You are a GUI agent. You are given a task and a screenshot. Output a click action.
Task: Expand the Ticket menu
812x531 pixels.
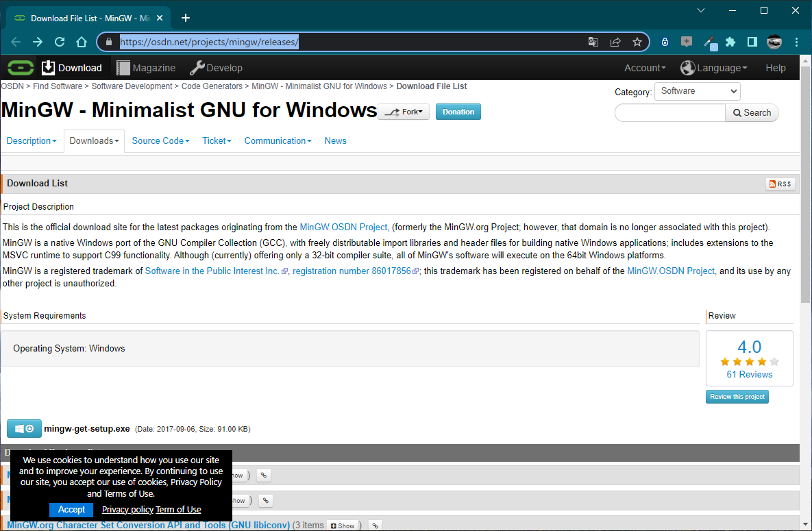tap(217, 141)
